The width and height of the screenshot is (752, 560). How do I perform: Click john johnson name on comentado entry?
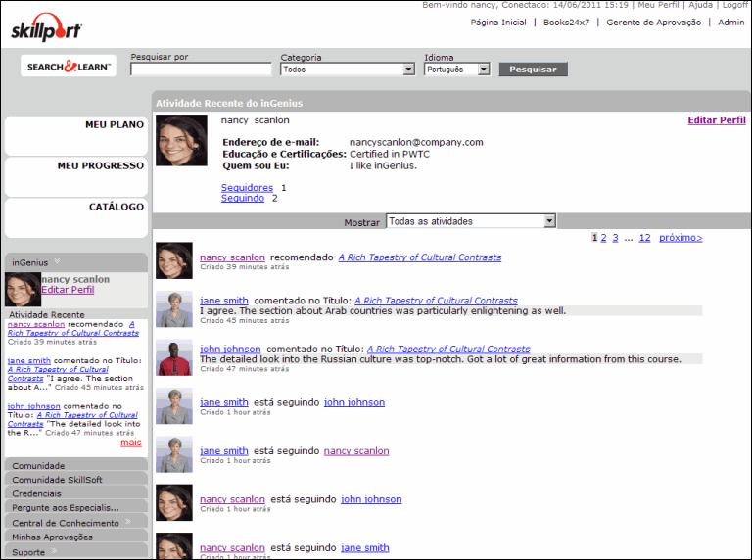(230, 350)
